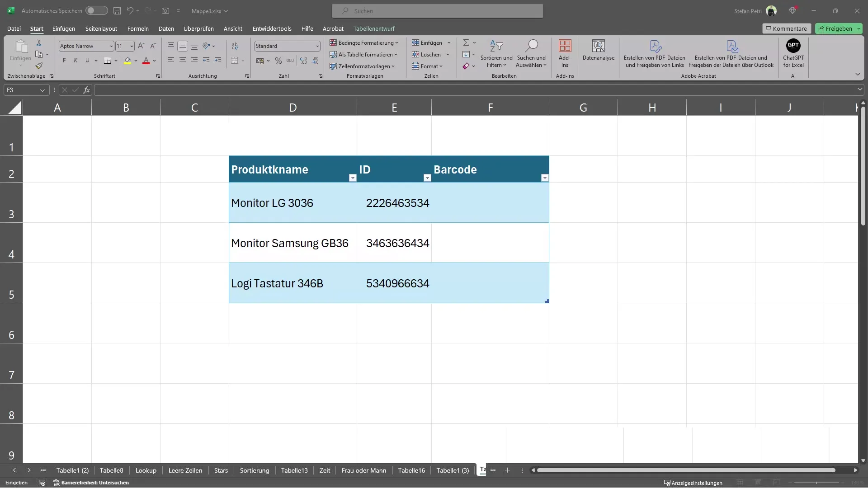This screenshot has width=868, height=488.
Task: Apply thousands separator format 000
Action: pos(290,61)
